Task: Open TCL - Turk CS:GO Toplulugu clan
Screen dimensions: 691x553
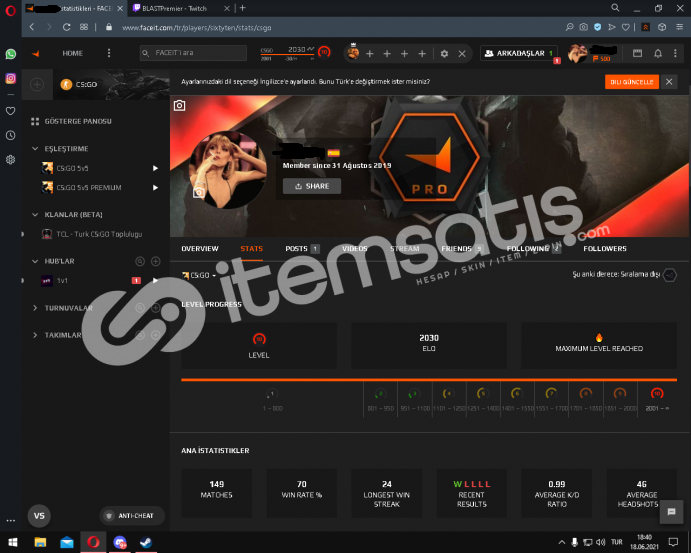Action: 92,234
